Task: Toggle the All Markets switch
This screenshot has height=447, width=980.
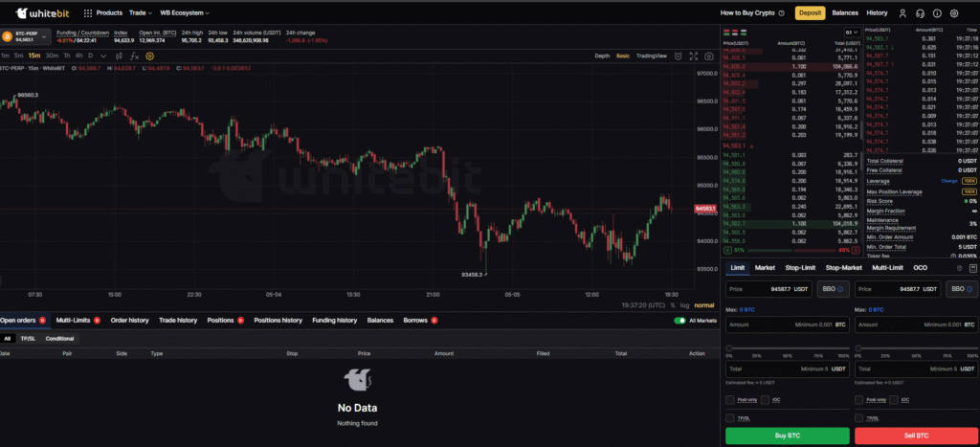Action: (x=680, y=321)
